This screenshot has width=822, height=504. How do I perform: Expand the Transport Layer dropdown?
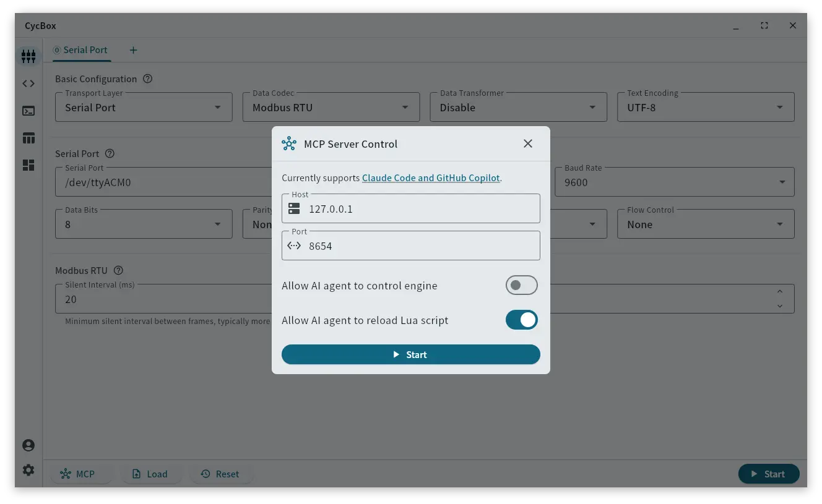[143, 107]
